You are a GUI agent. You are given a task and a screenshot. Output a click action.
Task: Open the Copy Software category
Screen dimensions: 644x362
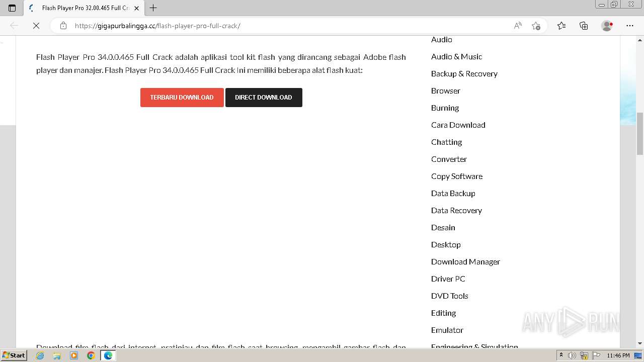pos(457,176)
